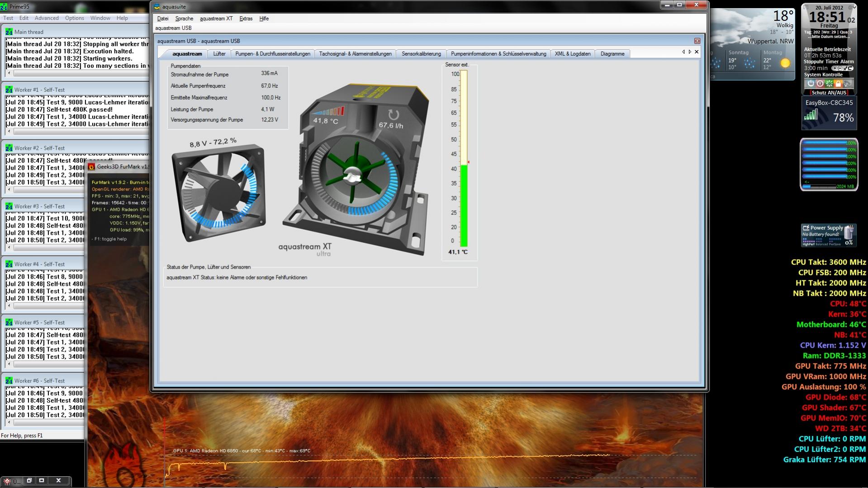Close the aquastream USB inner window
The image size is (868, 488).
click(x=697, y=41)
